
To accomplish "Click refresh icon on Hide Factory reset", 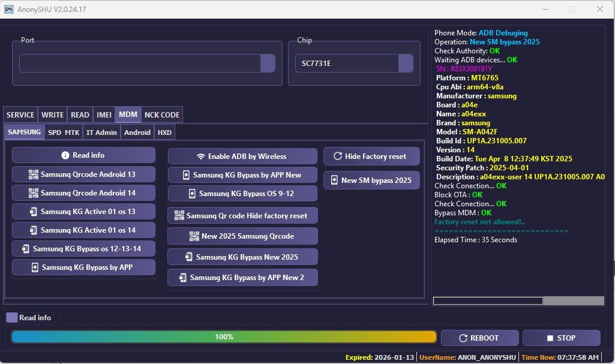I will [338, 156].
